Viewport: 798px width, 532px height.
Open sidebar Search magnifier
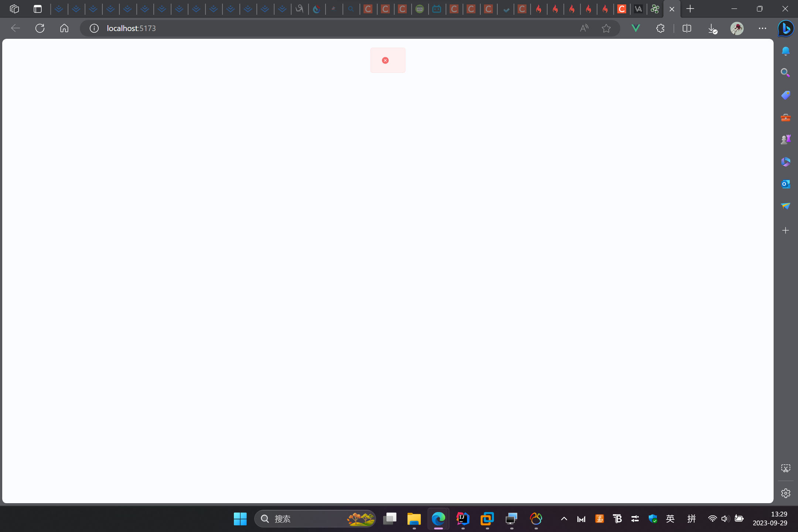coord(785,73)
